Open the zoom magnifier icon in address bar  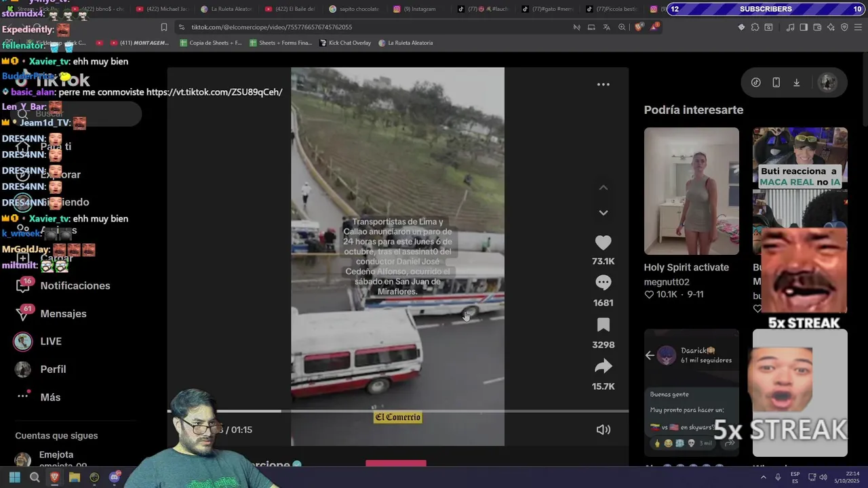coord(622,27)
